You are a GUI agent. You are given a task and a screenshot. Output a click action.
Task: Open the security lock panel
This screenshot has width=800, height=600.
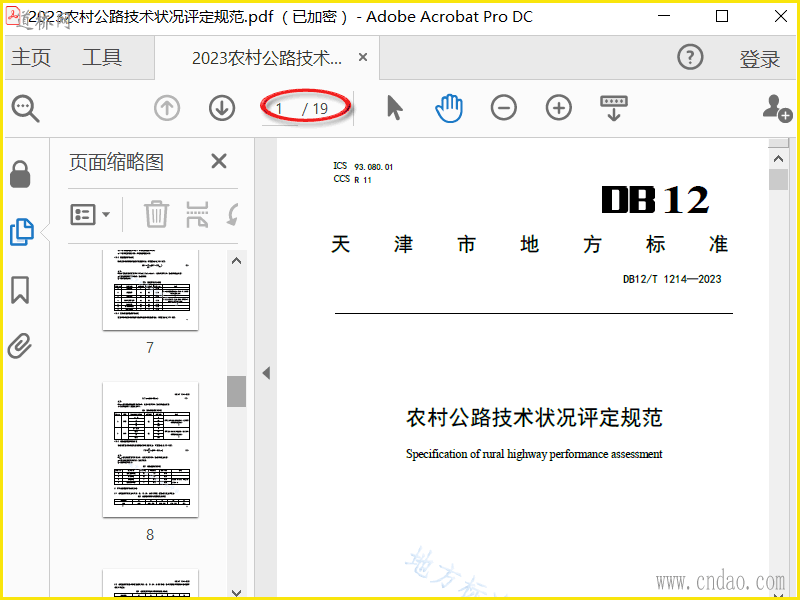20,174
